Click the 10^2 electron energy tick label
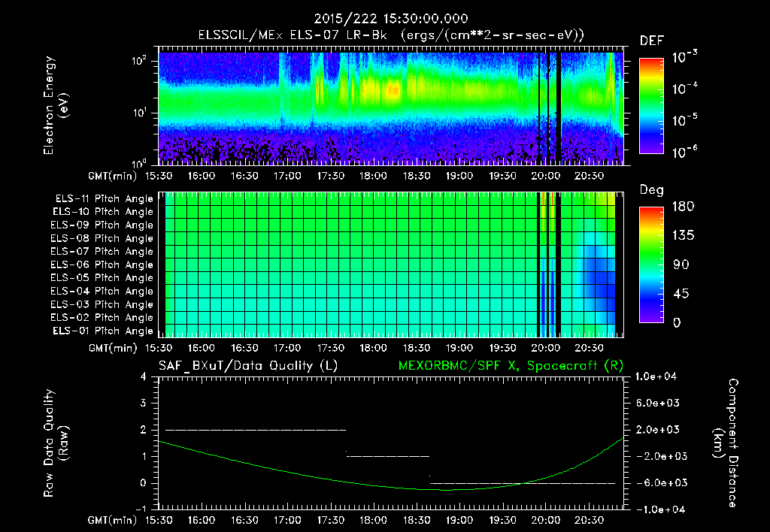770x532 pixels. pyautogui.click(x=140, y=62)
